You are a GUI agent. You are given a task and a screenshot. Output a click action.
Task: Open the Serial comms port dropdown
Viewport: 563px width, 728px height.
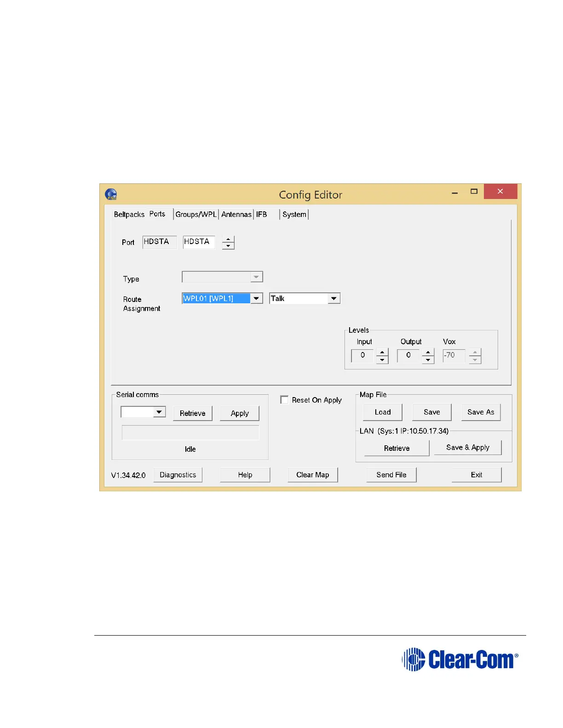point(160,412)
